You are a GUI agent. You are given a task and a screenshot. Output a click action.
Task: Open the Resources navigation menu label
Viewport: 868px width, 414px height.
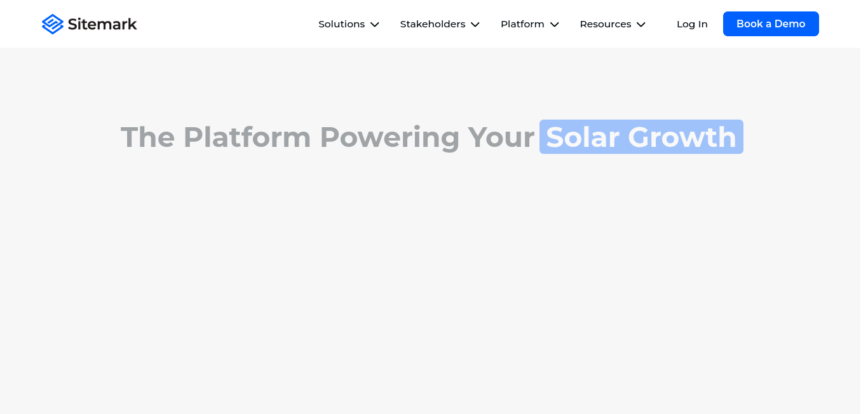click(x=606, y=24)
